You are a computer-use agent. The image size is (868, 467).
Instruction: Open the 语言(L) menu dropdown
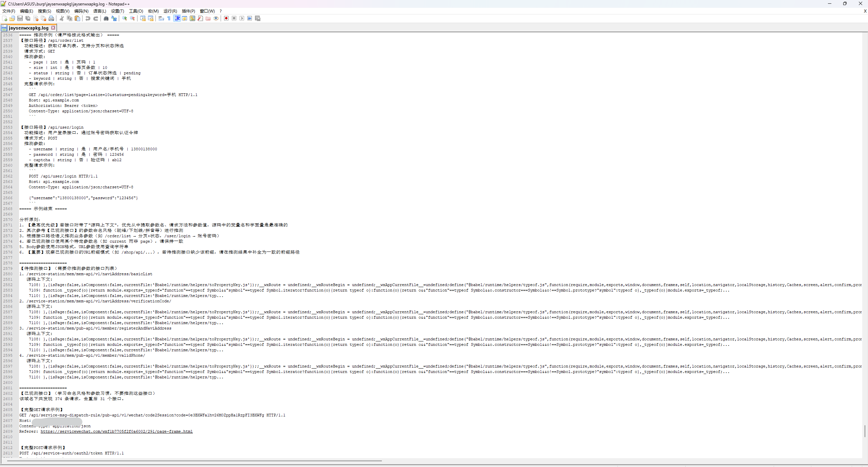[x=99, y=11]
